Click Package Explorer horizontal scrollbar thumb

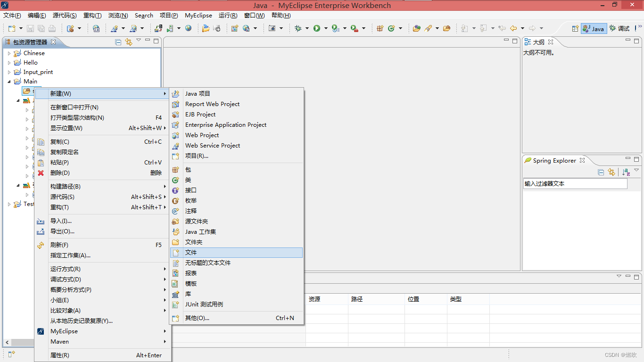(x=23, y=342)
